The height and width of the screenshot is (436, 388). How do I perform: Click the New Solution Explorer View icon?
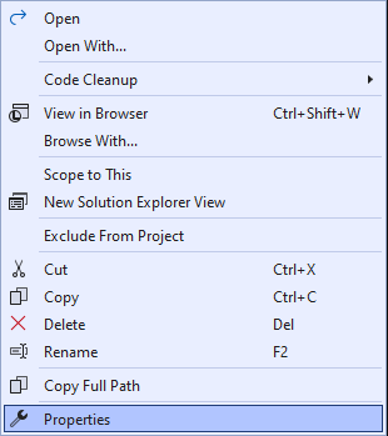[x=18, y=202]
